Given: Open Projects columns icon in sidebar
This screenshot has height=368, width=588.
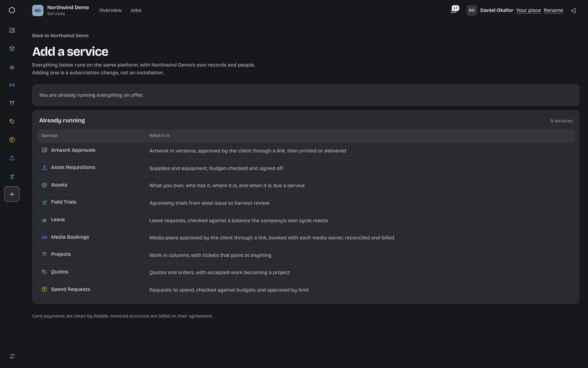Looking at the screenshot, I should [12, 103].
